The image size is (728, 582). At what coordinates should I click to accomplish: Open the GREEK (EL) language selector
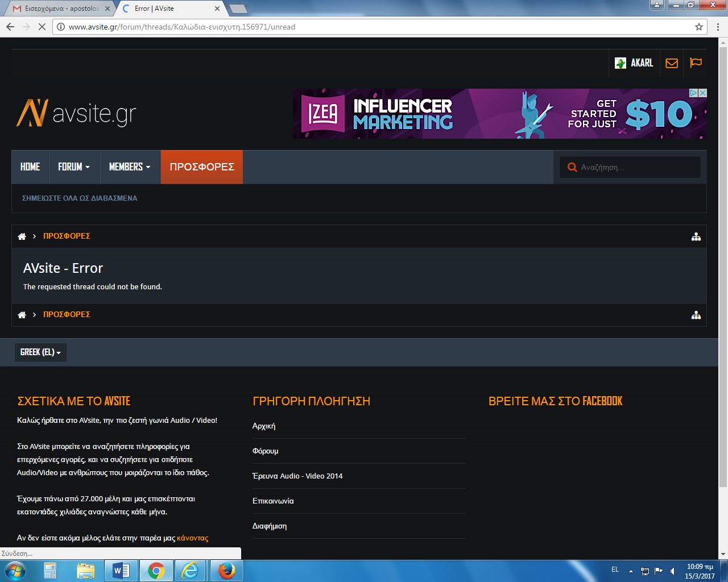coord(40,352)
